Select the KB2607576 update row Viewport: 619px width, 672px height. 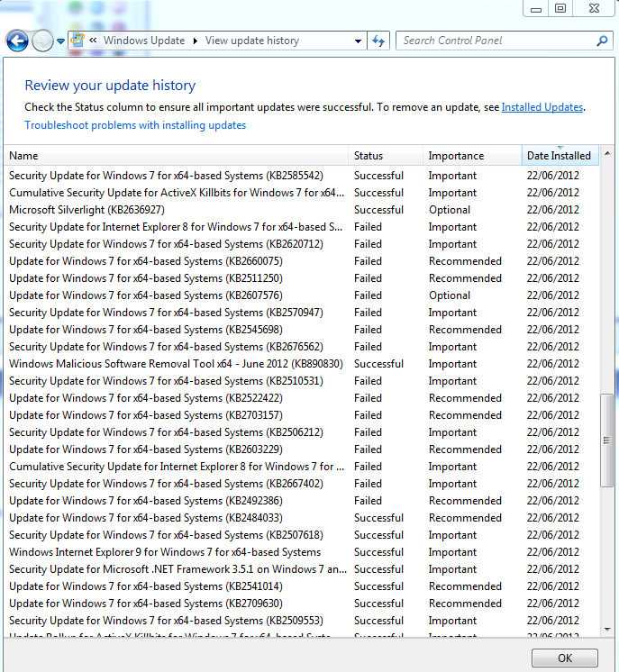301,295
